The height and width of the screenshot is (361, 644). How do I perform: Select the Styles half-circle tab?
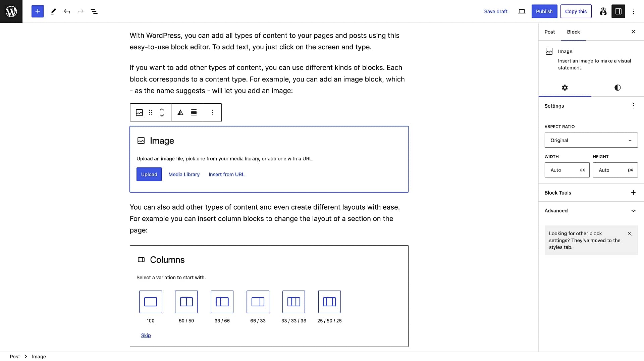click(618, 88)
